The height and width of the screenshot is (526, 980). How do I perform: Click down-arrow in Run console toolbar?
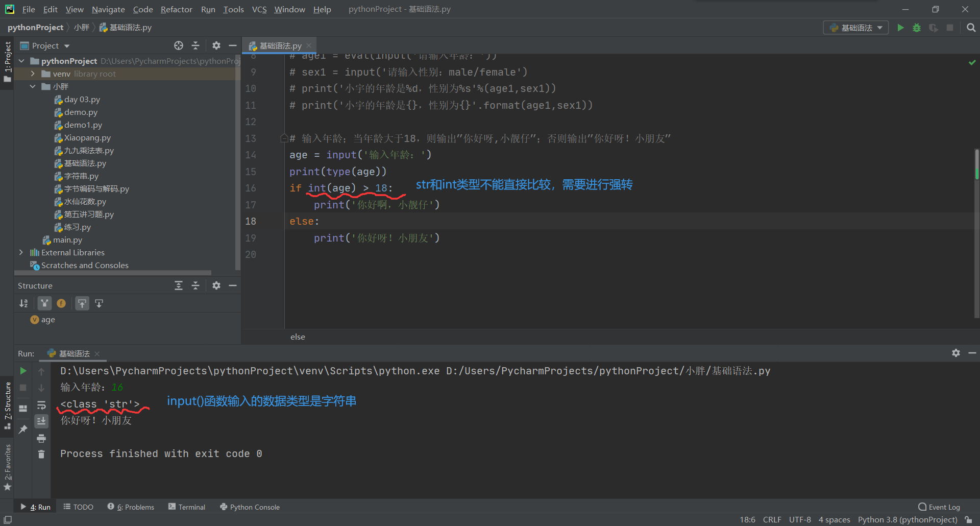click(41, 388)
